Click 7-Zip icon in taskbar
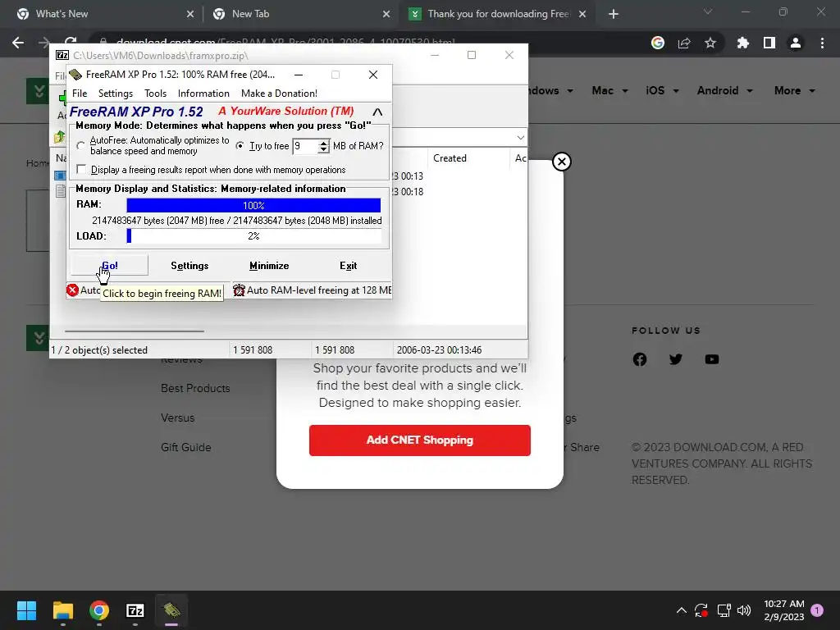This screenshot has width=840, height=630. tap(135, 610)
